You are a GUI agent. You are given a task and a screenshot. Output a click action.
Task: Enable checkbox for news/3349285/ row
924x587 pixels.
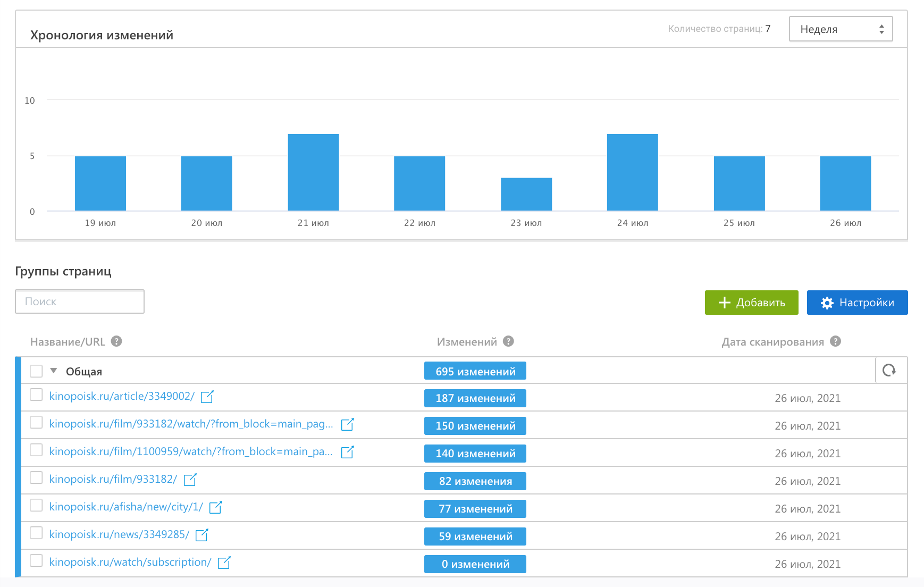[36, 533]
